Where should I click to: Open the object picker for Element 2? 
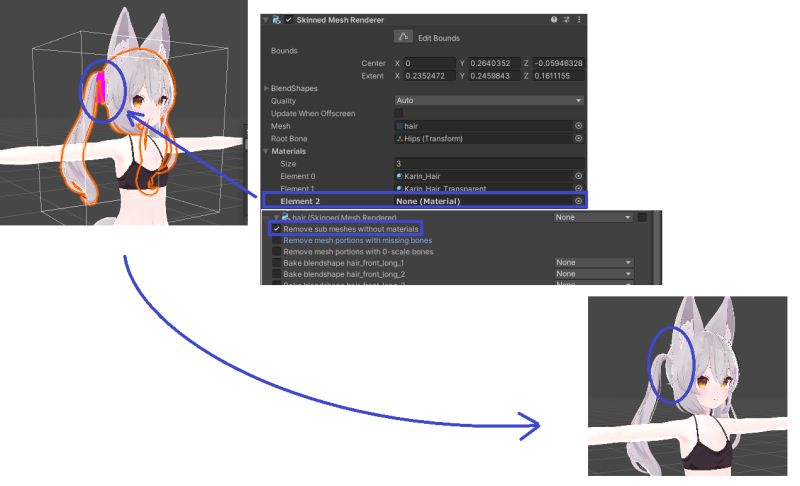coord(578,201)
